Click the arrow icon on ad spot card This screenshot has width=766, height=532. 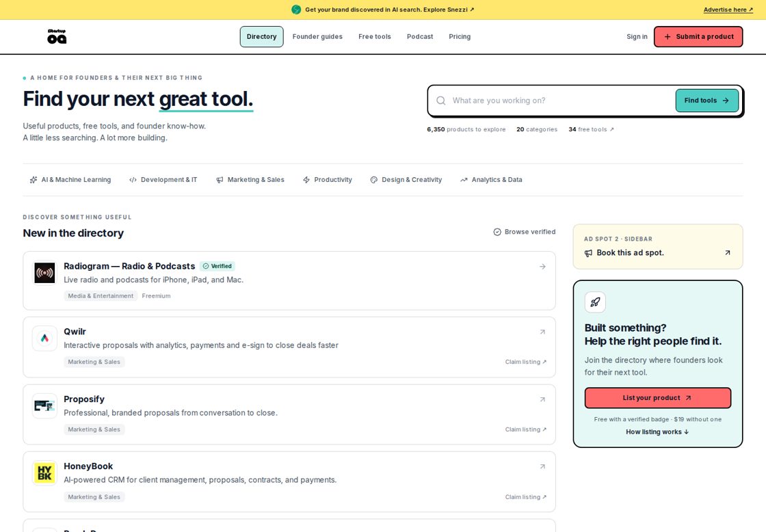(728, 252)
